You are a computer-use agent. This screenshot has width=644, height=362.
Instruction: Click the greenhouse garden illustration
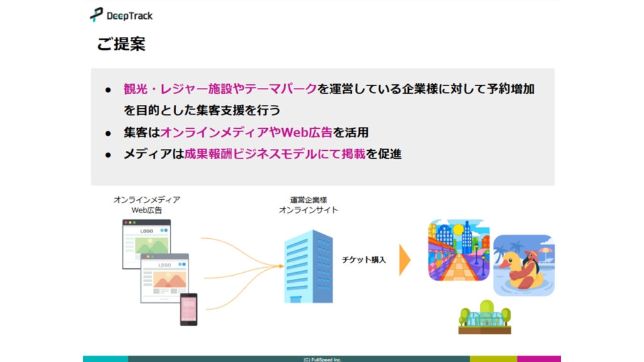[485, 317]
